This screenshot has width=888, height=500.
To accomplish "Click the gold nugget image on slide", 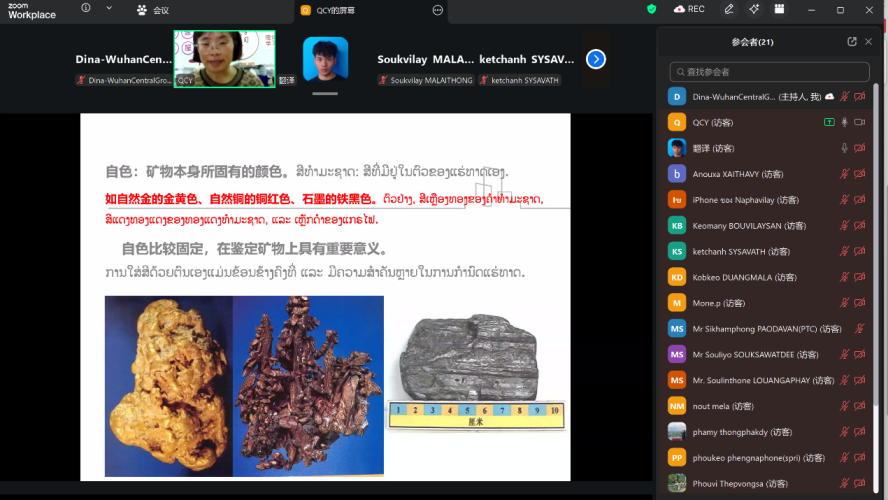I will (169, 386).
